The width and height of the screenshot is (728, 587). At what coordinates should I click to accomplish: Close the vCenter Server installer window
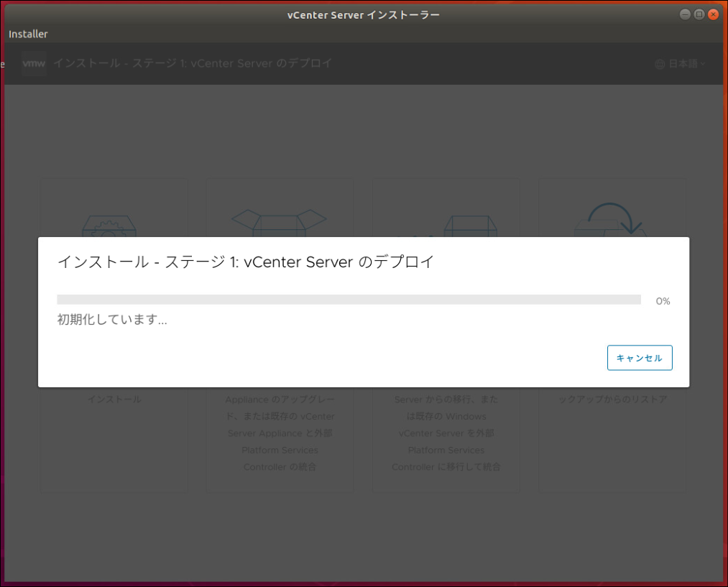click(713, 14)
